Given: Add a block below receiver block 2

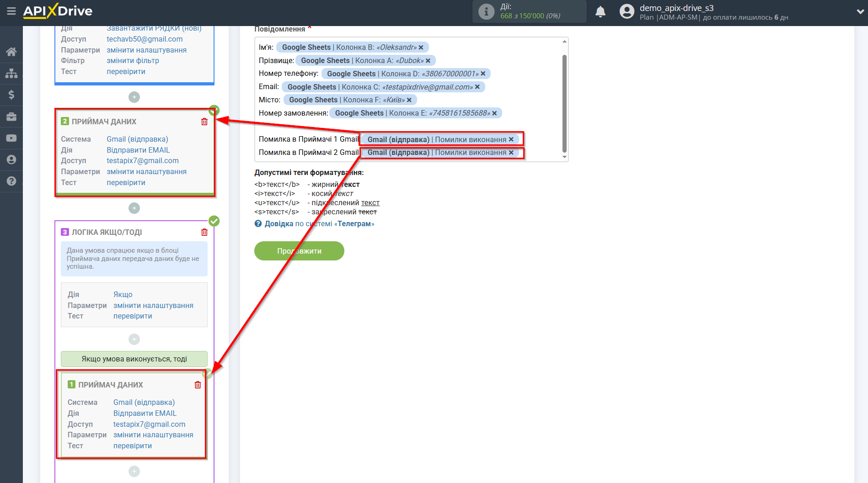Looking at the screenshot, I should pos(134,208).
